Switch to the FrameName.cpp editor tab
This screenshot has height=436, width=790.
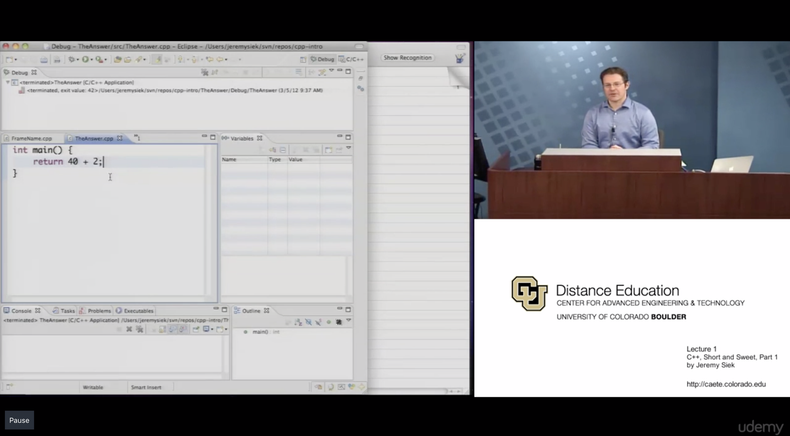[x=32, y=139]
